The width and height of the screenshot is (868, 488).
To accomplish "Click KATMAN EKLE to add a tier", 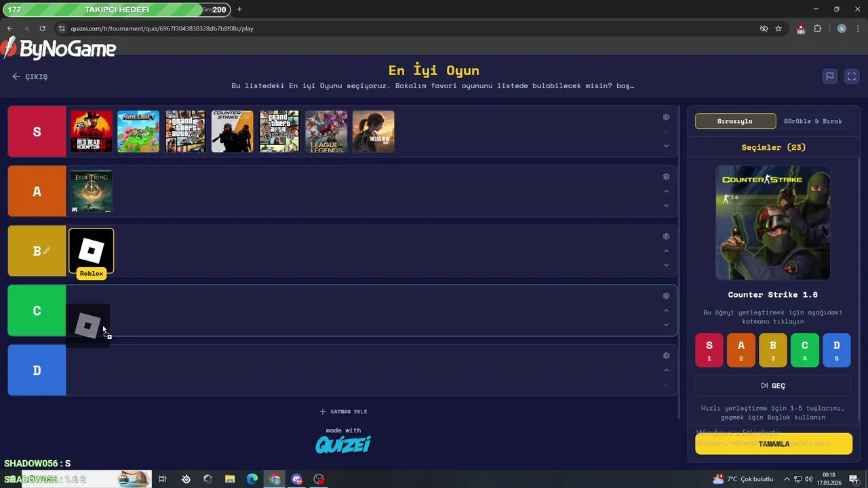I will (343, 411).
